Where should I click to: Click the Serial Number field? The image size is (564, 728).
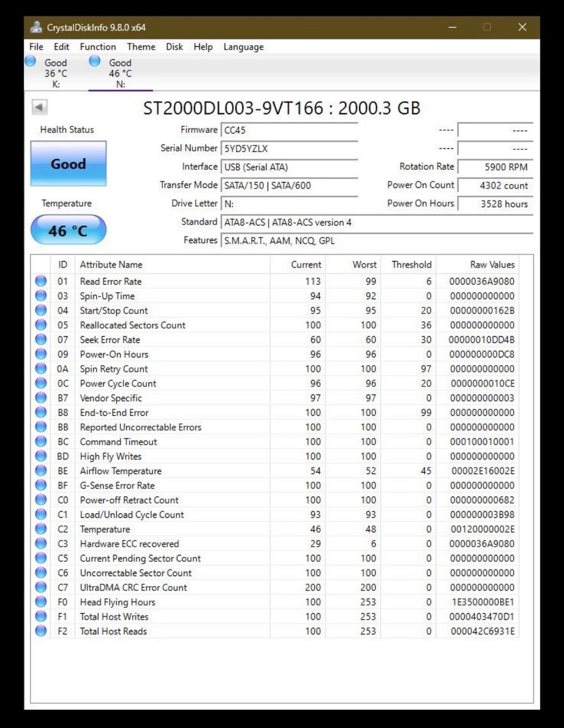289,148
